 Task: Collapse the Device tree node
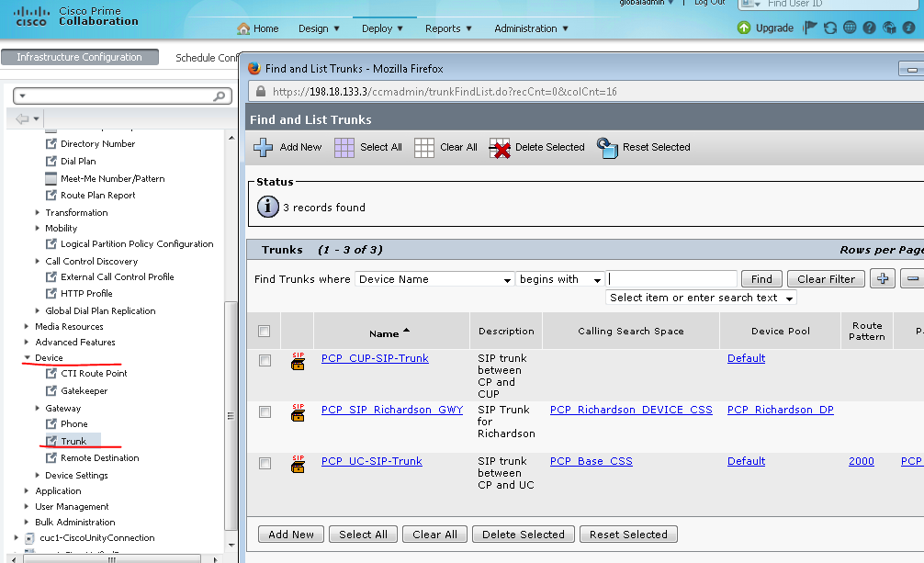(x=28, y=357)
